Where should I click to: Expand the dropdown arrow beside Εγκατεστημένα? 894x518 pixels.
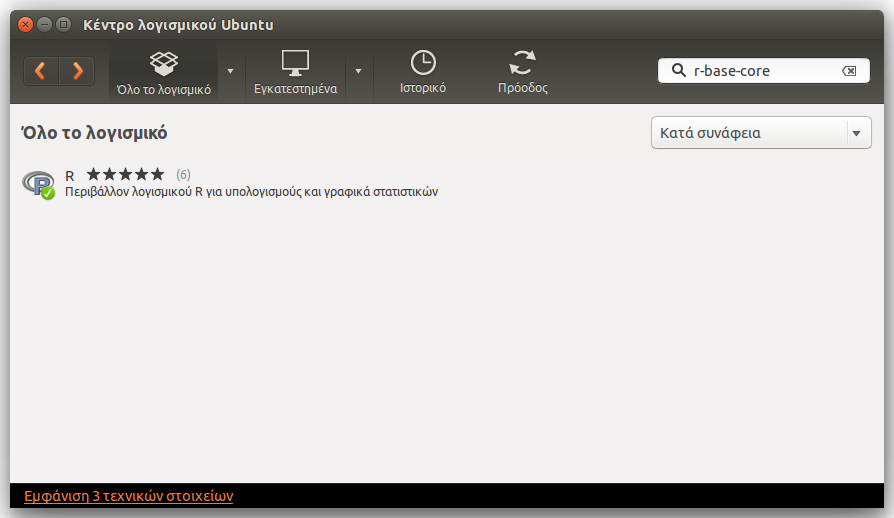point(358,71)
